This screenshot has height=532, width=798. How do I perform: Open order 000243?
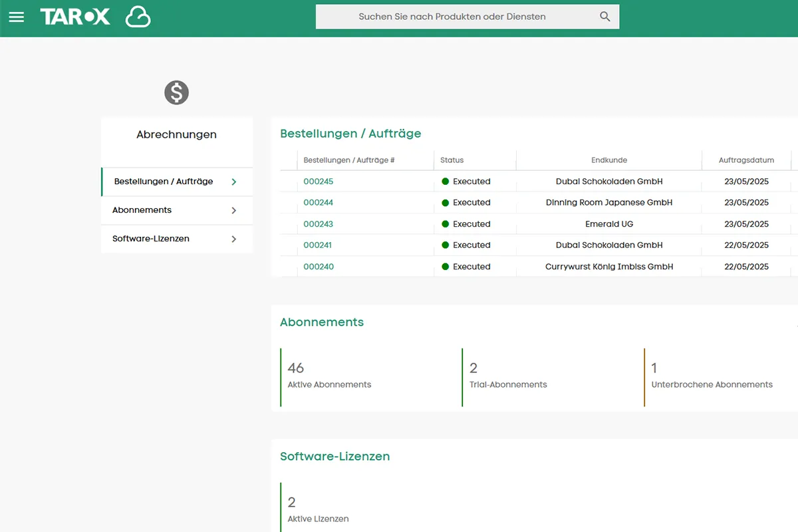tap(318, 224)
